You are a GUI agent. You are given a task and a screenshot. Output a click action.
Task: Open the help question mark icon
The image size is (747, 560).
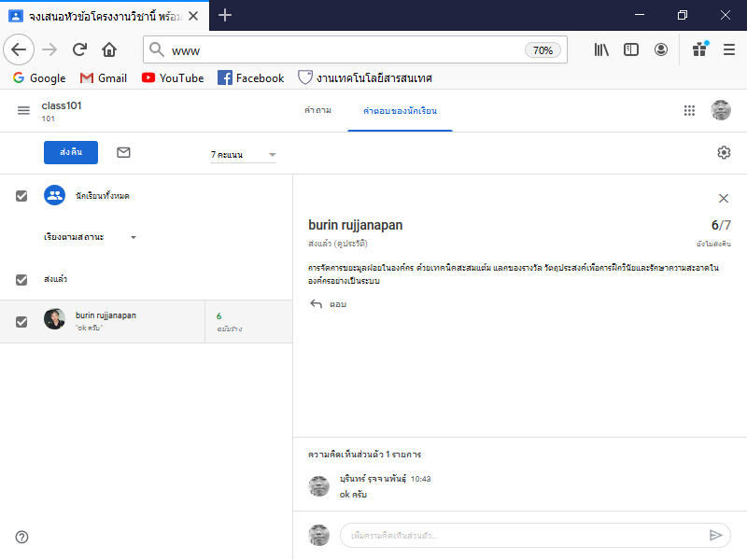21,538
